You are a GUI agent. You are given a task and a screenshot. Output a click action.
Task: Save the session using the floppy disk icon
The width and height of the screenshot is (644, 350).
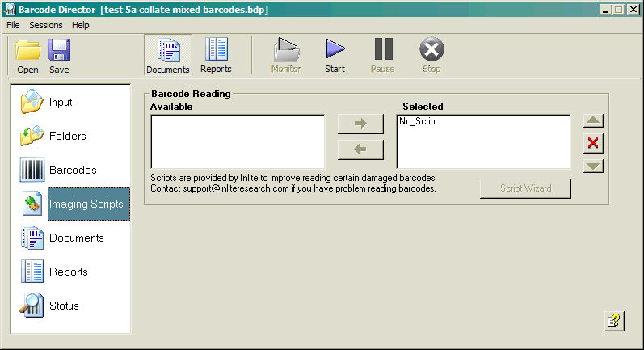coord(59,56)
